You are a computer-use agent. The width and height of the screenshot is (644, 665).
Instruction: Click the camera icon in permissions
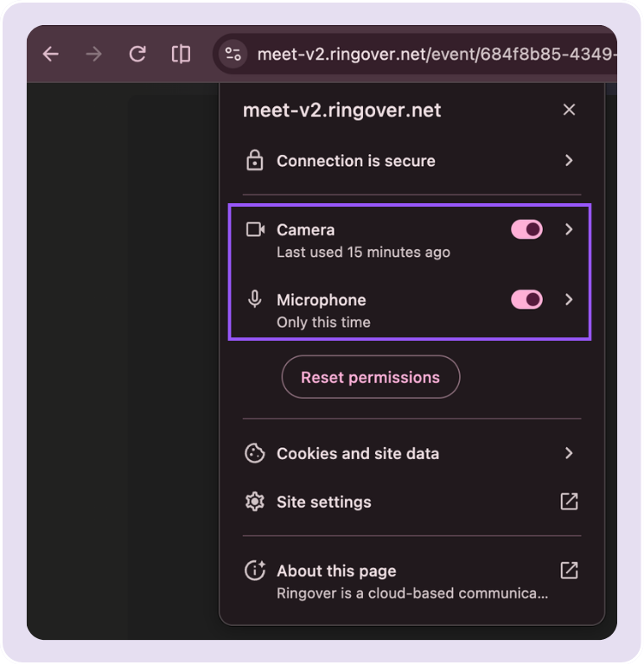256,229
